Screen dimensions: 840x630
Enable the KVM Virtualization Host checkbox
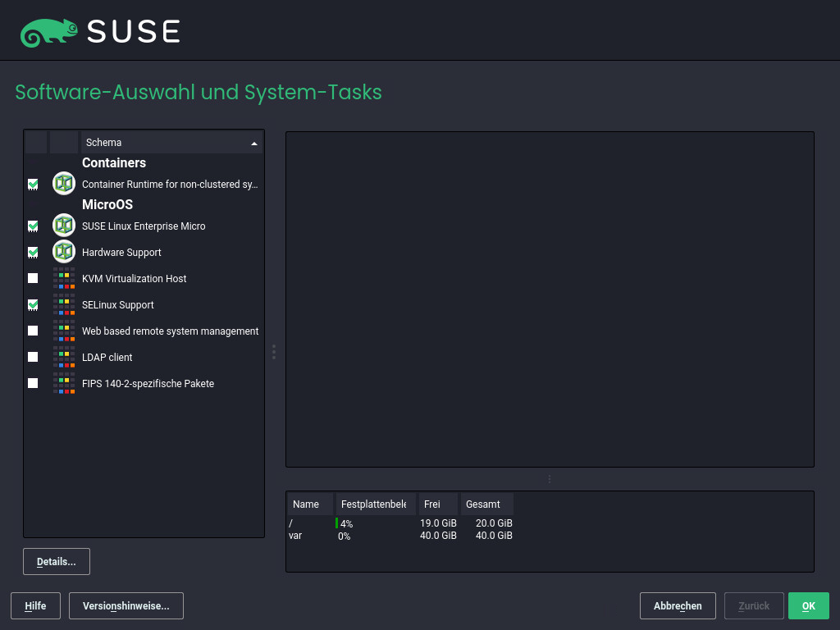click(33, 278)
